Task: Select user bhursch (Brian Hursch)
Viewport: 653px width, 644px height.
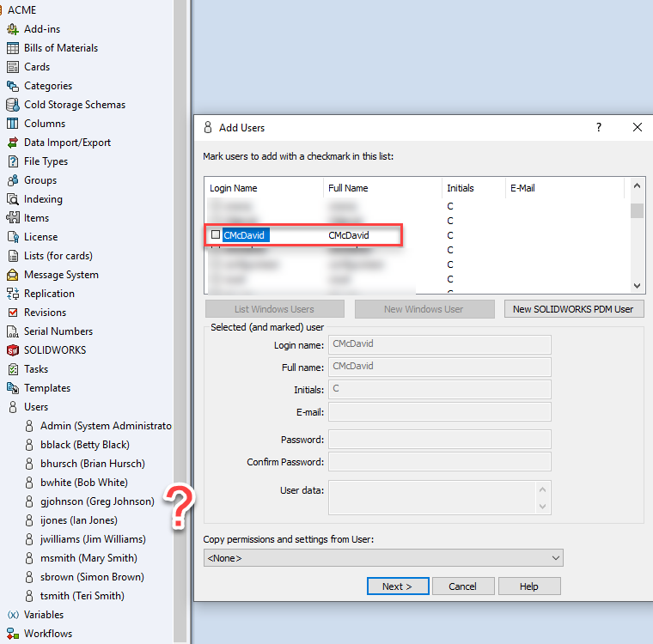Action: (93, 464)
